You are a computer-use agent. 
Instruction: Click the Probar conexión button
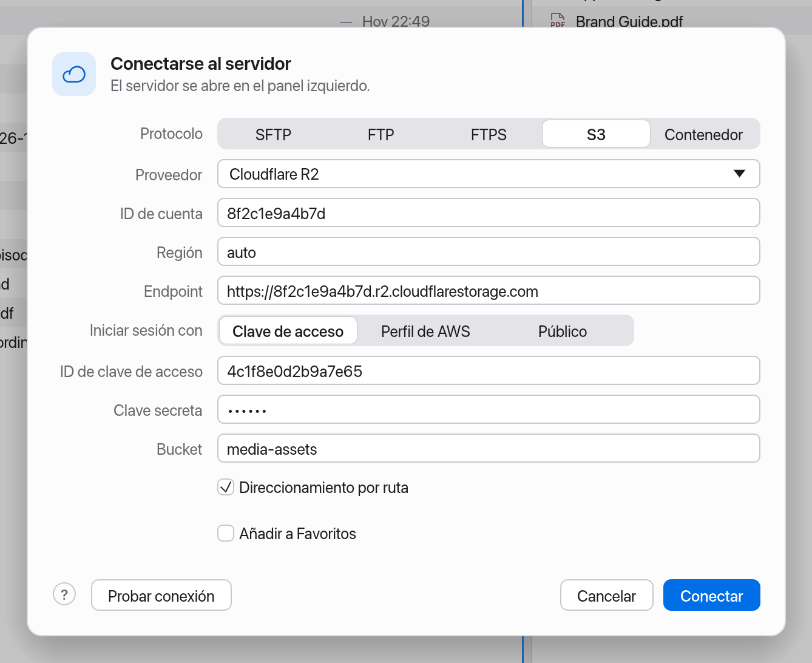[161, 596]
